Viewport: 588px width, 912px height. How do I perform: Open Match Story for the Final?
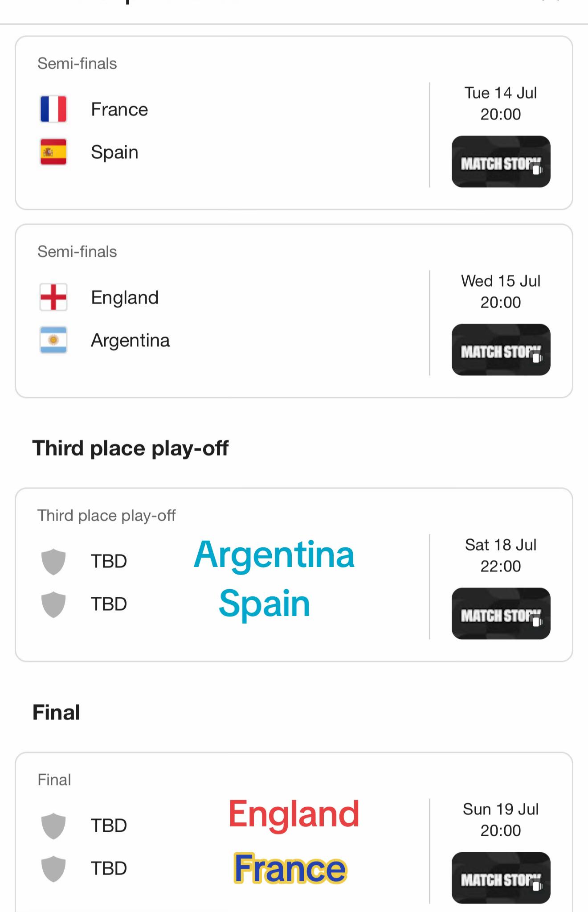click(501, 878)
